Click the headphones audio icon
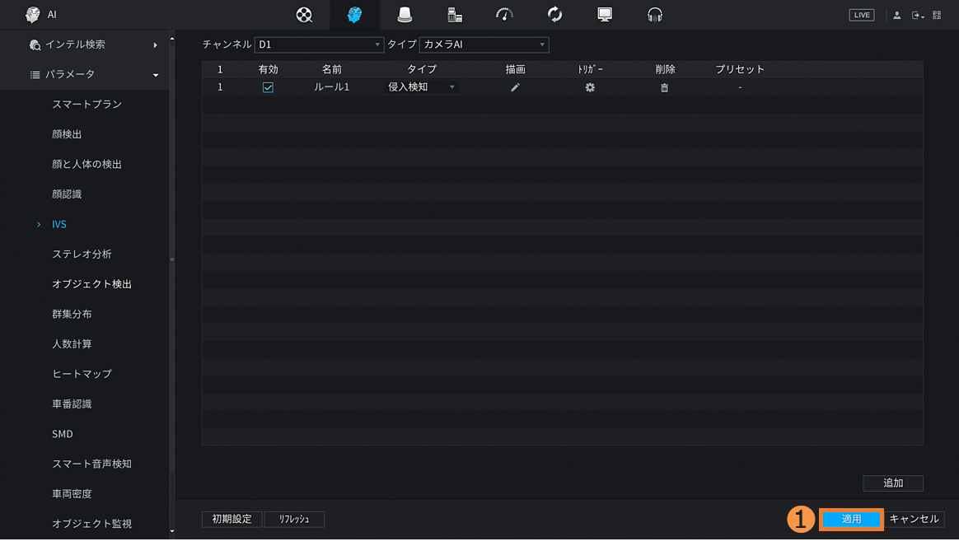This screenshot has width=959, height=560. click(x=655, y=15)
